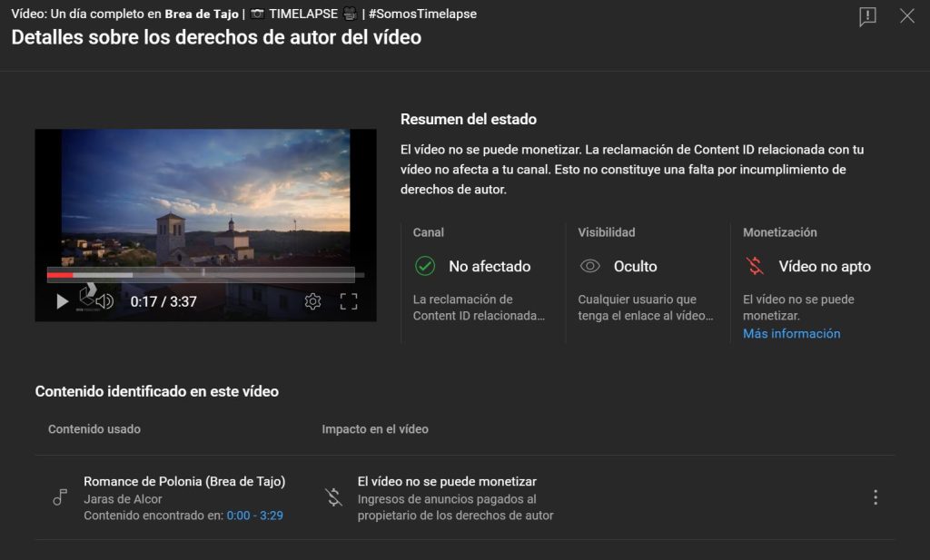This screenshot has height=560, width=930.
Task: Click the red no-monetization dollar icon
Action: pos(755,266)
